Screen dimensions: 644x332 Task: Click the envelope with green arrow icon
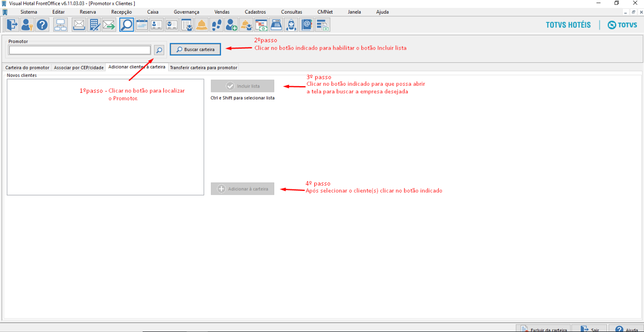coord(108,25)
